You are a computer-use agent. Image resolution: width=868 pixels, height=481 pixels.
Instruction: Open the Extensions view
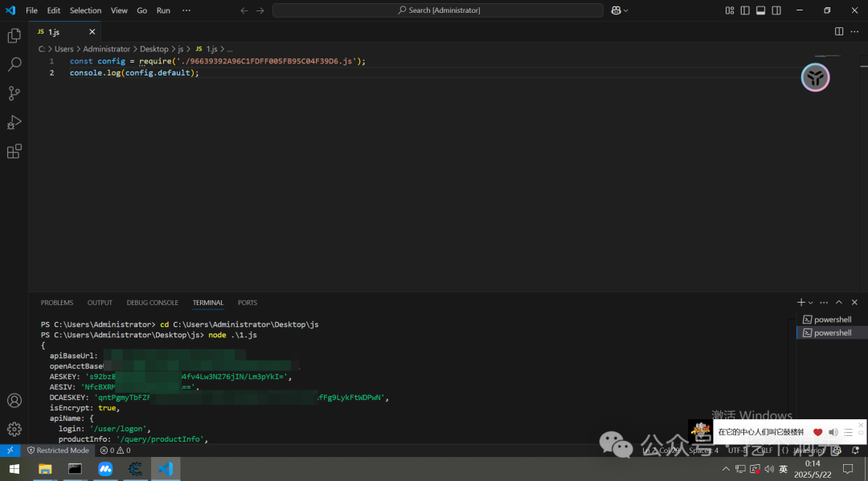14,151
